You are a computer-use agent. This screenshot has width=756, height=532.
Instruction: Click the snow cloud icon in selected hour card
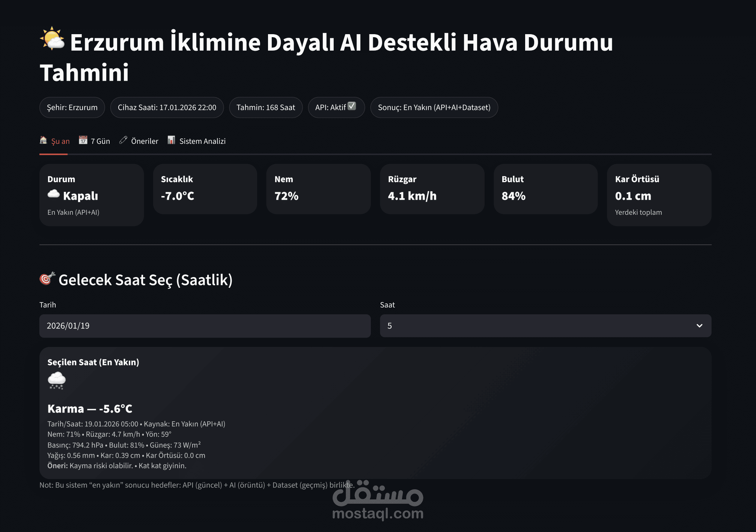point(57,381)
